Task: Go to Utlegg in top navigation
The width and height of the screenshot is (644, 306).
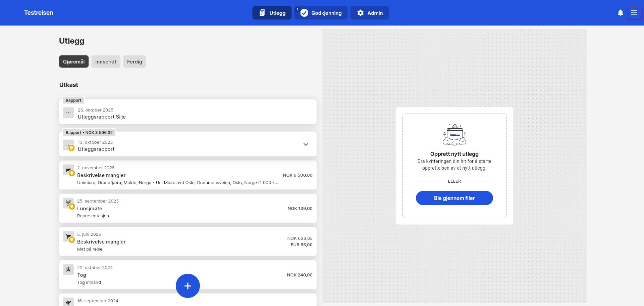Action: (x=272, y=13)
